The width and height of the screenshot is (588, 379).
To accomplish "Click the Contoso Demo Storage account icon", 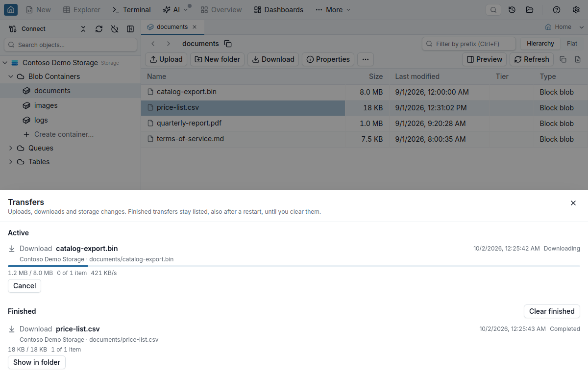I will 15,63.
